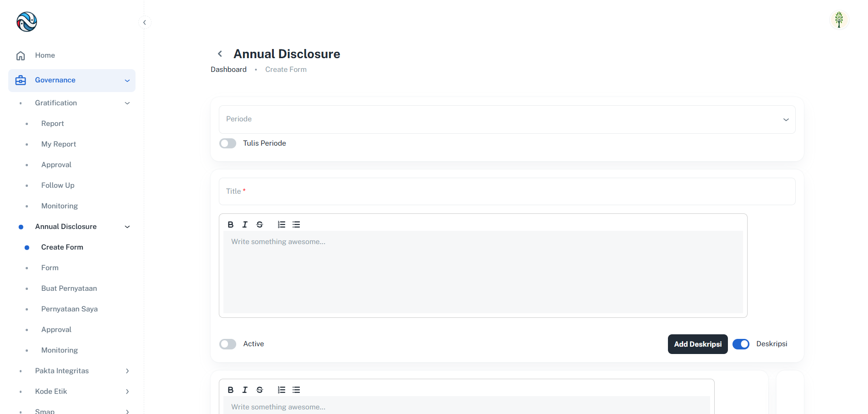Image resolution: width=868 pixels, height=414 pixels.
Task: Open the Periode dropdown
Action: [507, 120]
